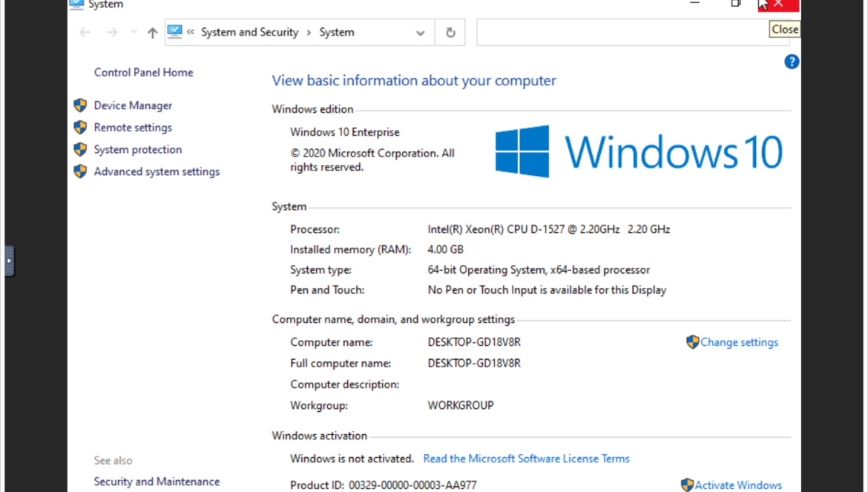Go up one level with Up arrow
Image resolution: width=868 pixels, height=492 pixels.
(152, 33)
